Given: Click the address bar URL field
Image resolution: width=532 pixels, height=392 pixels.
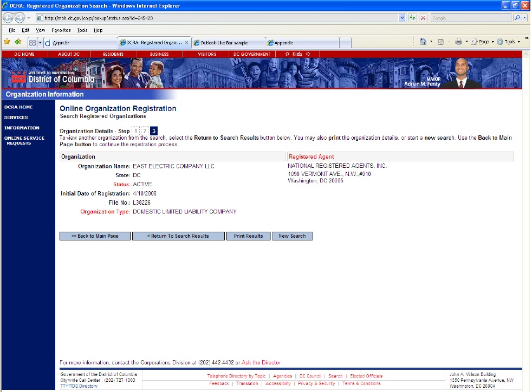Looking at the screenshot, I should point(217,18).
